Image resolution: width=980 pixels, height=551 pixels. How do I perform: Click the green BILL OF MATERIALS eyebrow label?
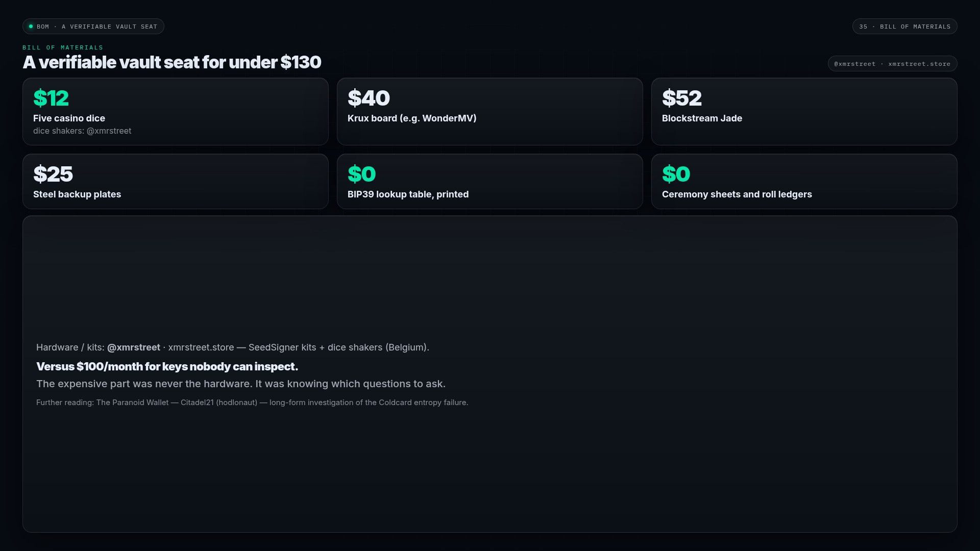point(63,47)
